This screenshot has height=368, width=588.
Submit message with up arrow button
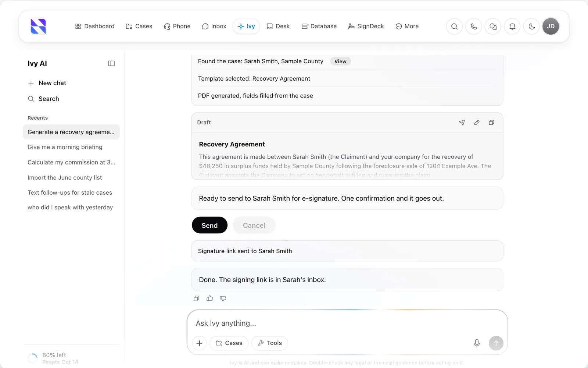pyautogui.click(x=496, y=343)
